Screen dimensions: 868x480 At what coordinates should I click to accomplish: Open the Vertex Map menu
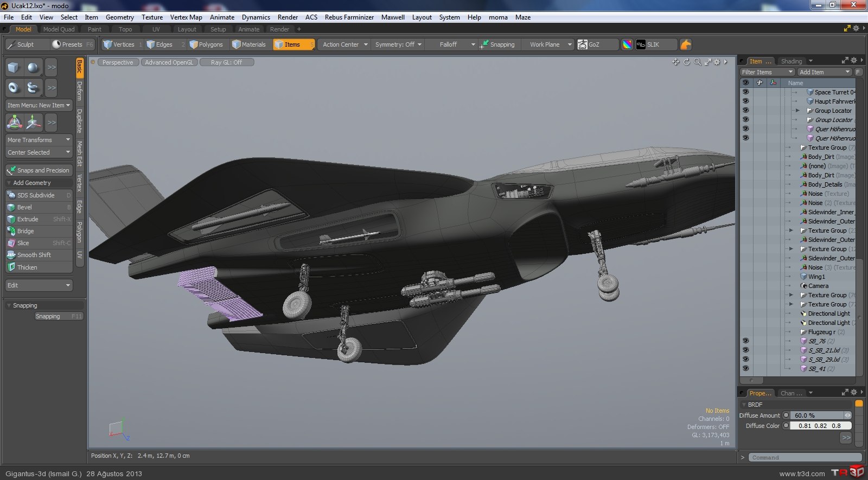186,17
